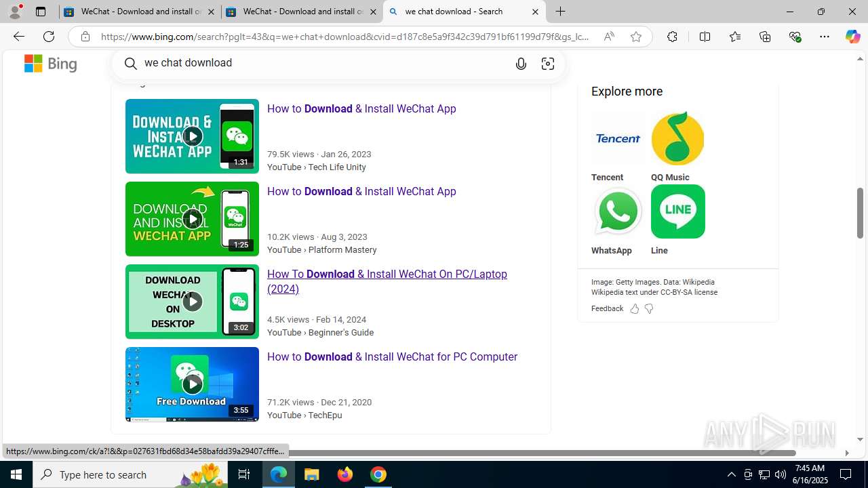Add a new browser tab
The image size is (868, 488).
(560, 12)
